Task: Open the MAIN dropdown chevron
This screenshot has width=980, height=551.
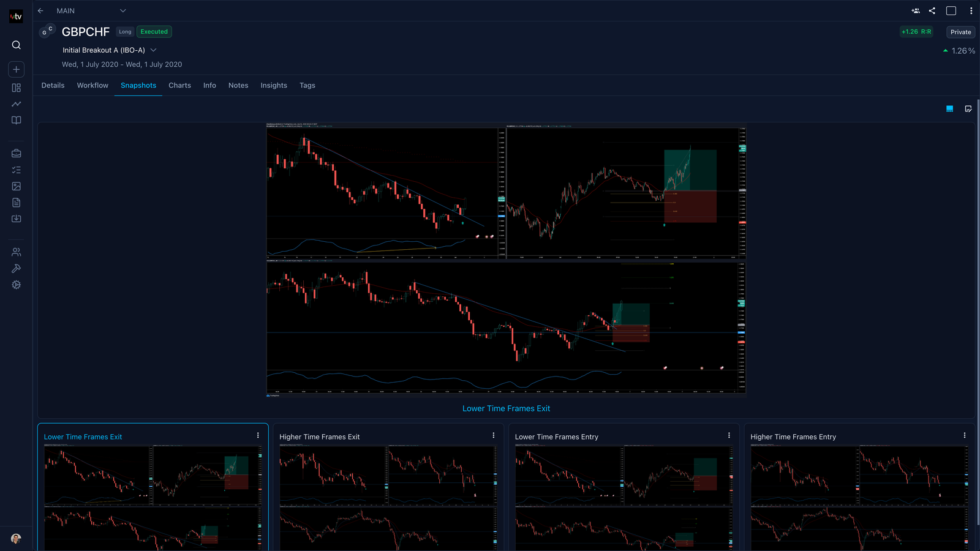Action: click(123, 11)
